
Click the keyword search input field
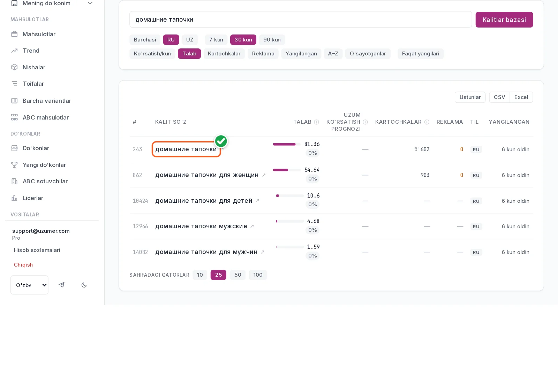click(301, 20)
